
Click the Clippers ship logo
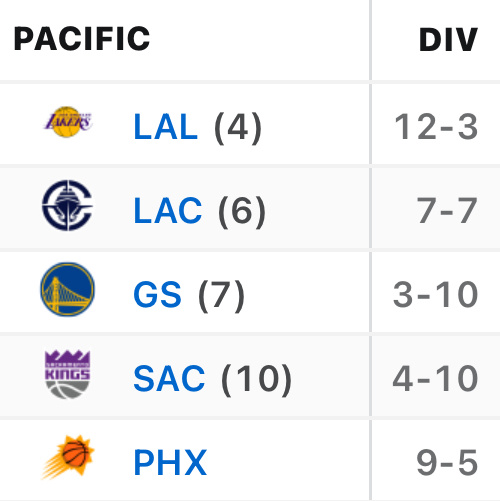coord(68,205)
